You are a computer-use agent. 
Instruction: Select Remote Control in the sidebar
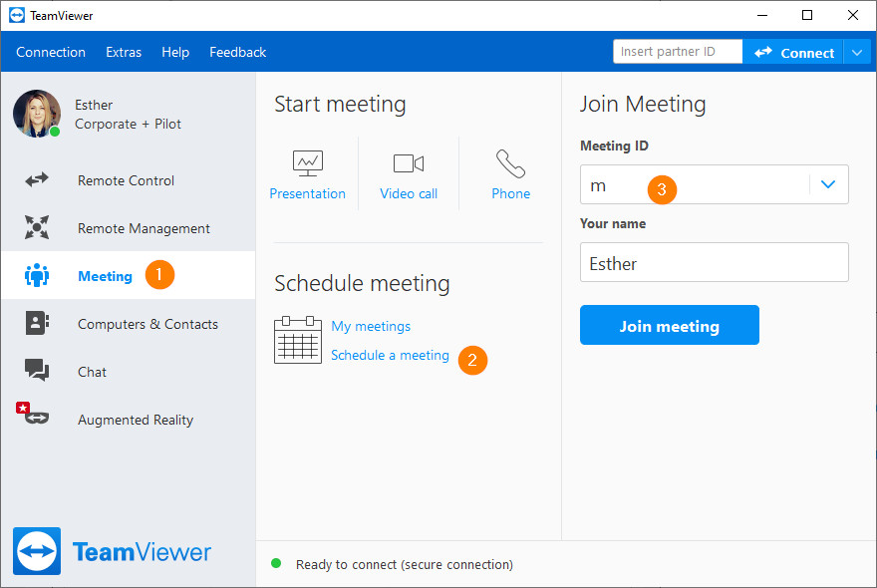coord(129,180)
